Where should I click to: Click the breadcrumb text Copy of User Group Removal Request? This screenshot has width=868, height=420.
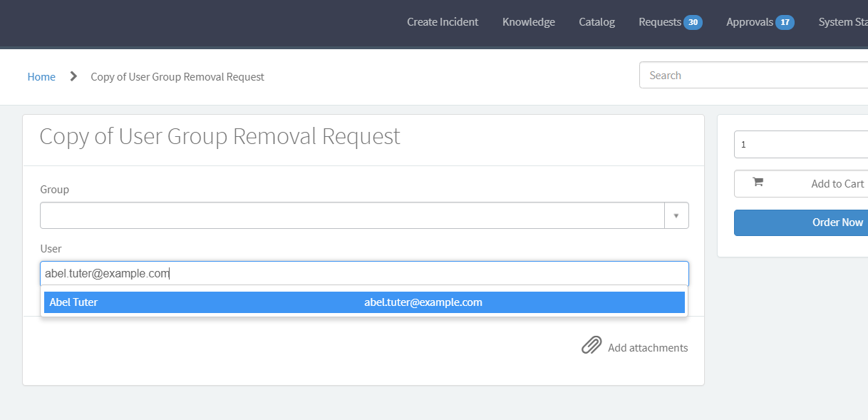tap(177, 77)
